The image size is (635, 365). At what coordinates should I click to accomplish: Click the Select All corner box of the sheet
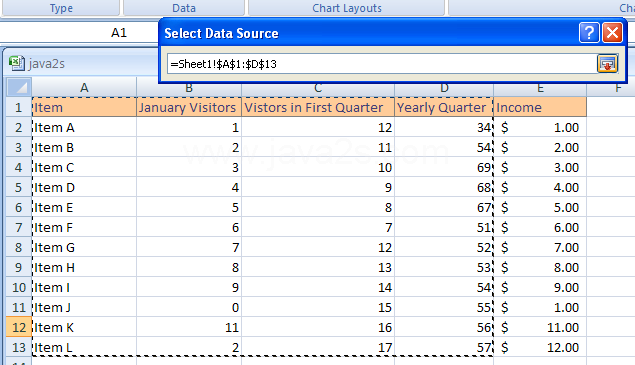[x=19, y=87]
